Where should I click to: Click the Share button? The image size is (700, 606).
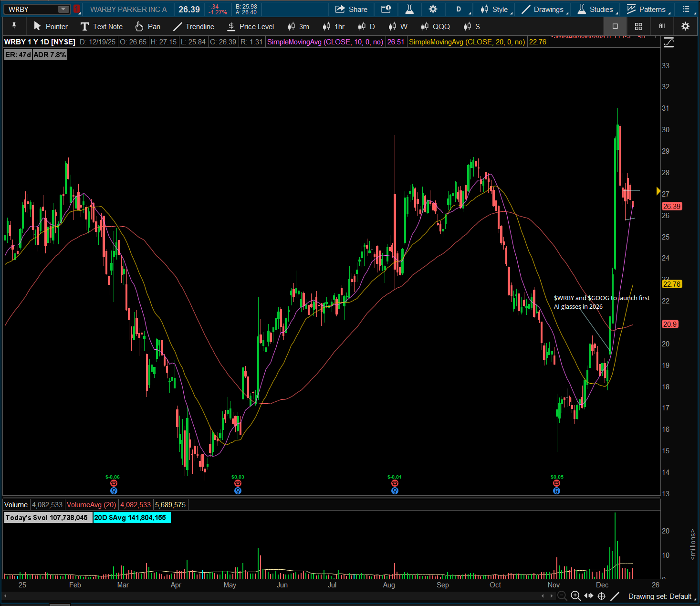click(351, 9)
